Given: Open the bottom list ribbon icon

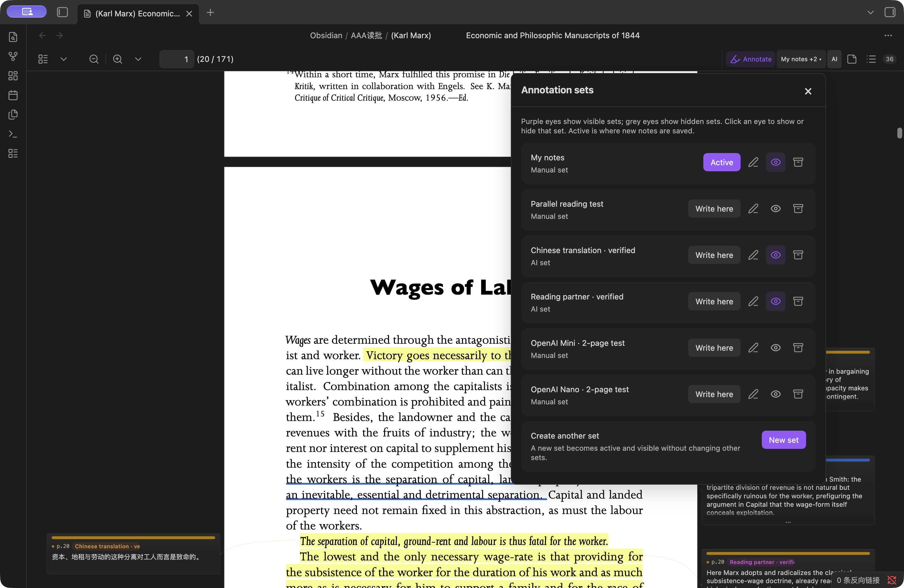Looking at the screenshot, I should click(x=13, y=153).
